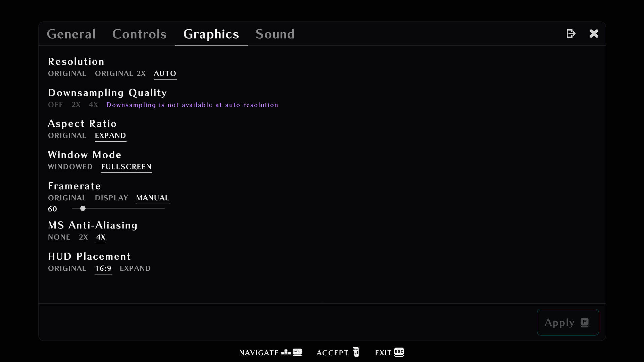Switch to the Sound tab
The width and height of the screenshot is (644, 362).
pyautogui.click(x=275, y=34)
